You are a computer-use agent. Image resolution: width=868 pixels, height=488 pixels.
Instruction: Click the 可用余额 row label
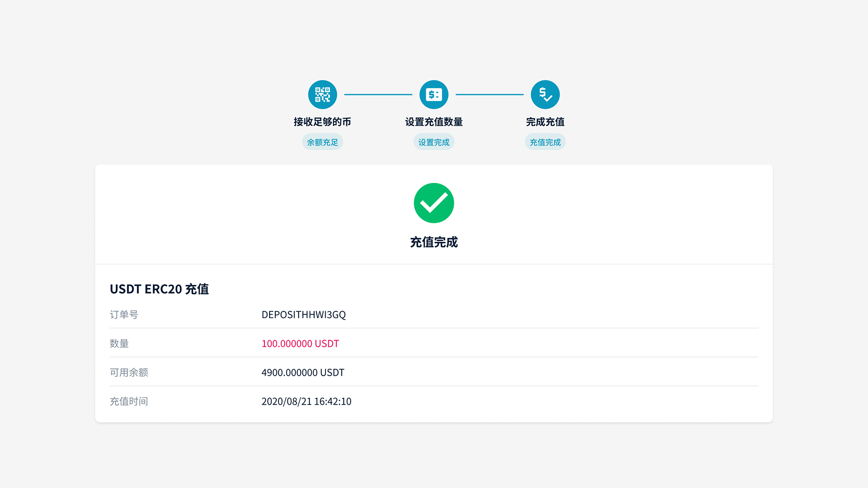click(x=129, y=372)
